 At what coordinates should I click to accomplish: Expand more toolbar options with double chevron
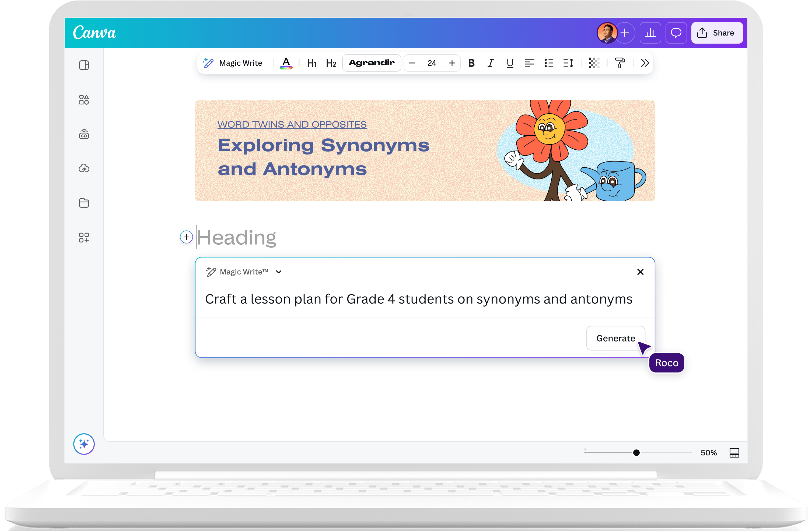644,63
